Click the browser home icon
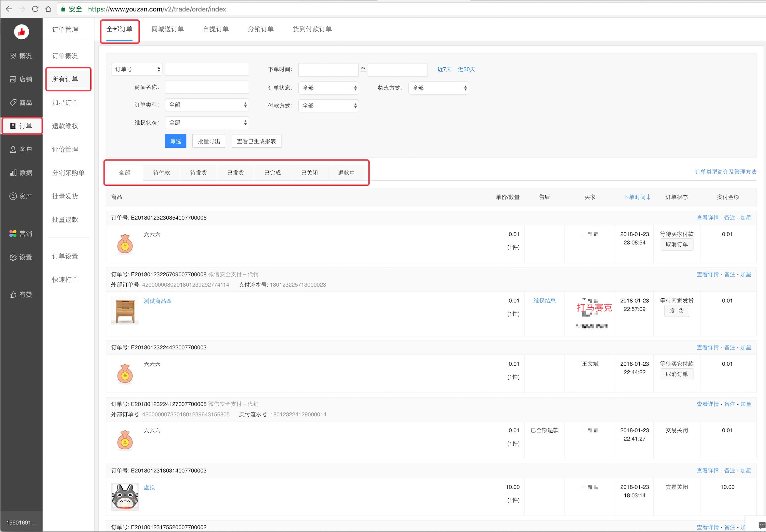The height and width of the screenshot is (532, 766). [x=48, y=9]
